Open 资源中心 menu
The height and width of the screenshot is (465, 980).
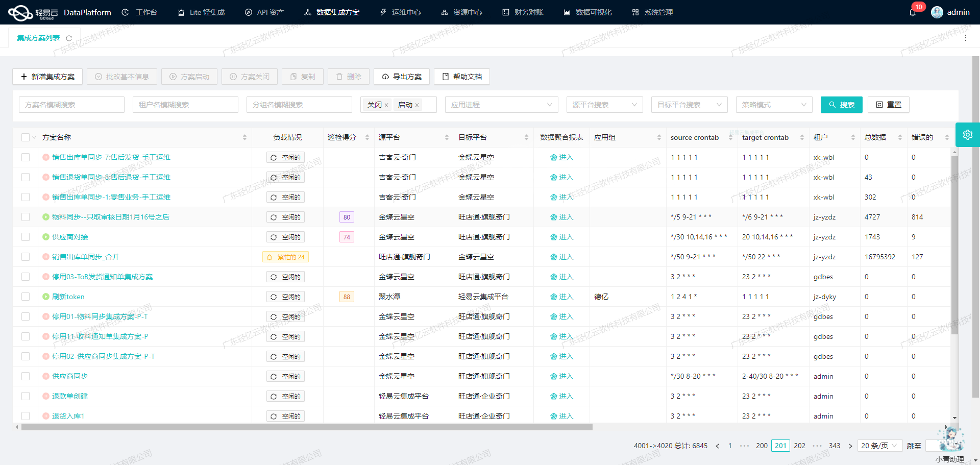coord(461,12)
